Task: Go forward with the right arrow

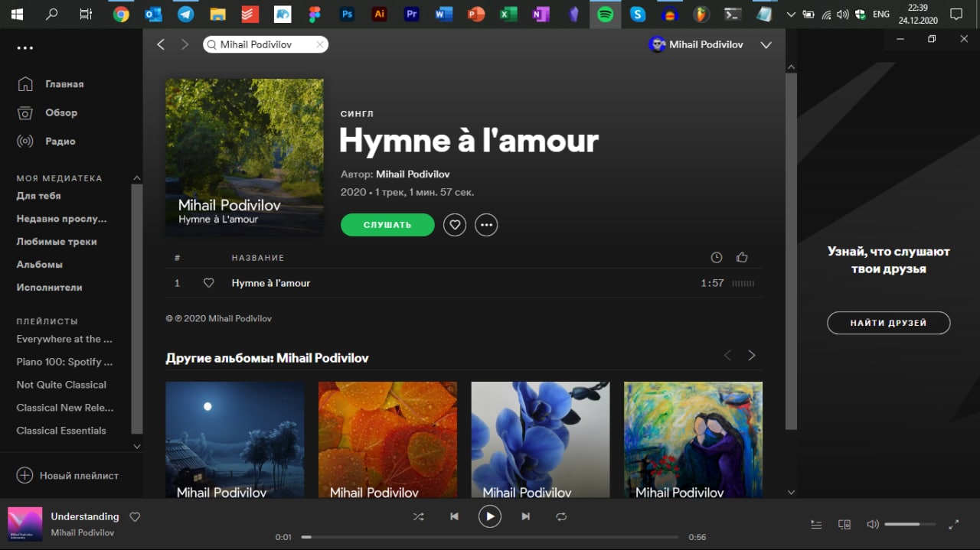Action: (x=185, y=44)
